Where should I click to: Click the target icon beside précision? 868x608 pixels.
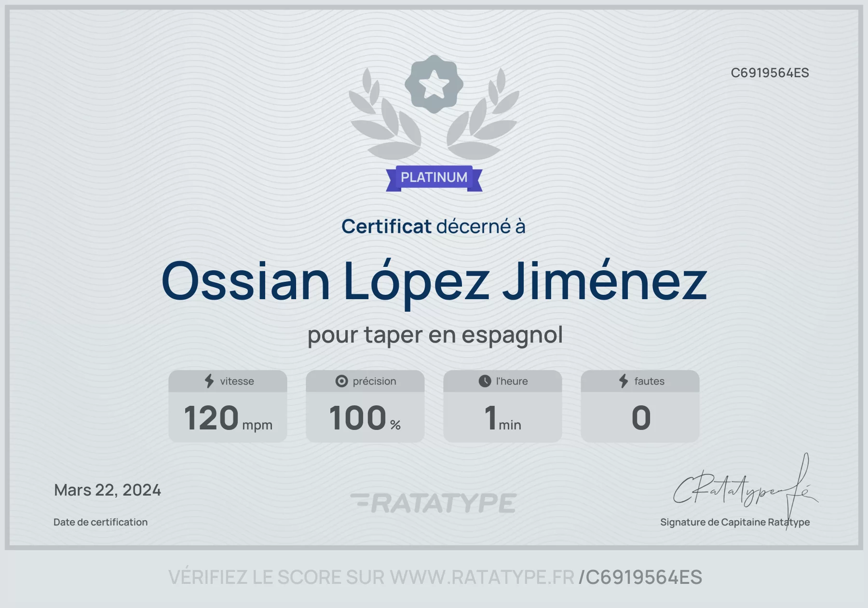[341, 381]
